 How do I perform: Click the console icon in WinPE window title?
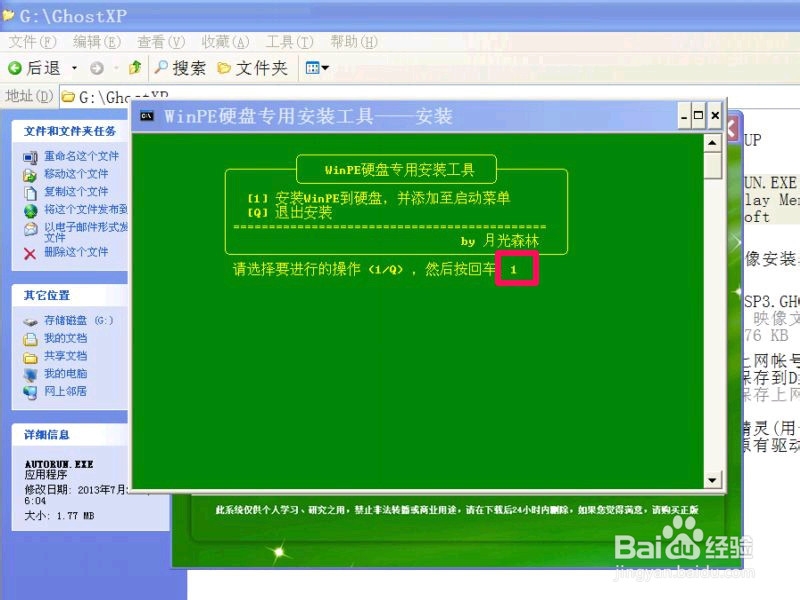point(147,116)
